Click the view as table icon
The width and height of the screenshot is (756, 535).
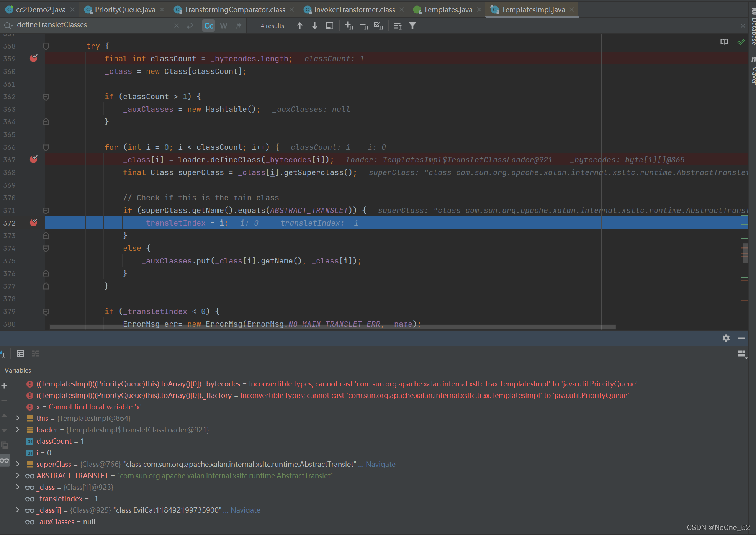[x=20, y=353]
